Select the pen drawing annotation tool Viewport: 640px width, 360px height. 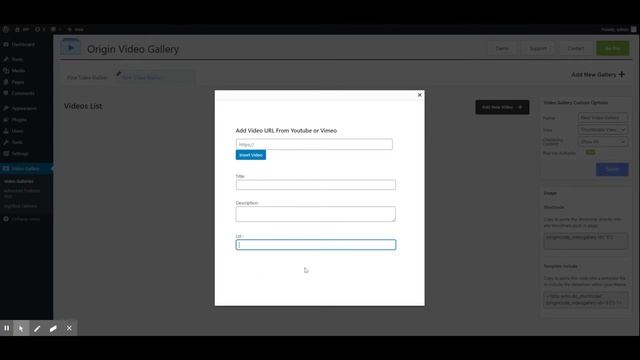point(37,328)
